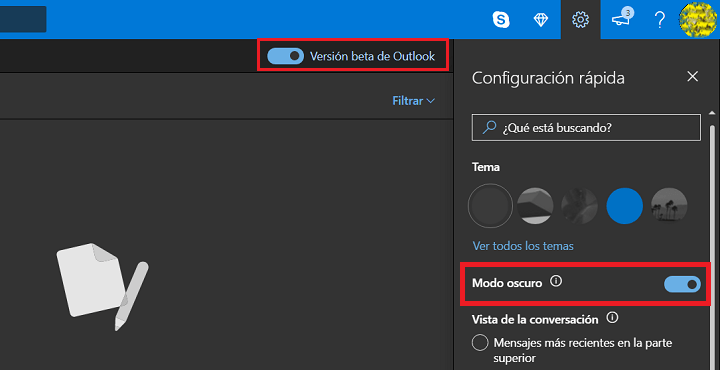This screenshot has height=370, width=720.
Task: Open Skype from the top bar
Action: 501,20
